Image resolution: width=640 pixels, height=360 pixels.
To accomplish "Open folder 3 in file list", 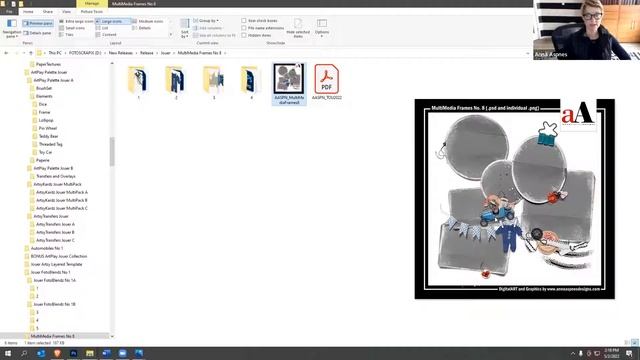I will click(213, 82).
